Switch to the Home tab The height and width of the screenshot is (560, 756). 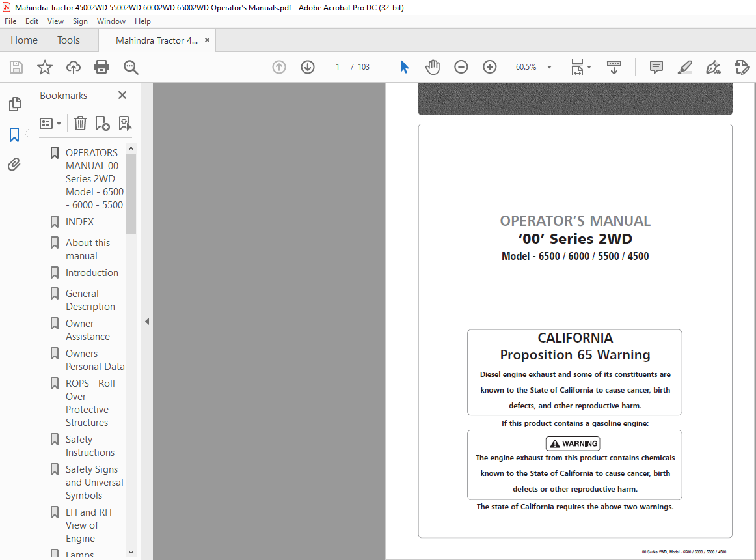click(x=24, y=40)
